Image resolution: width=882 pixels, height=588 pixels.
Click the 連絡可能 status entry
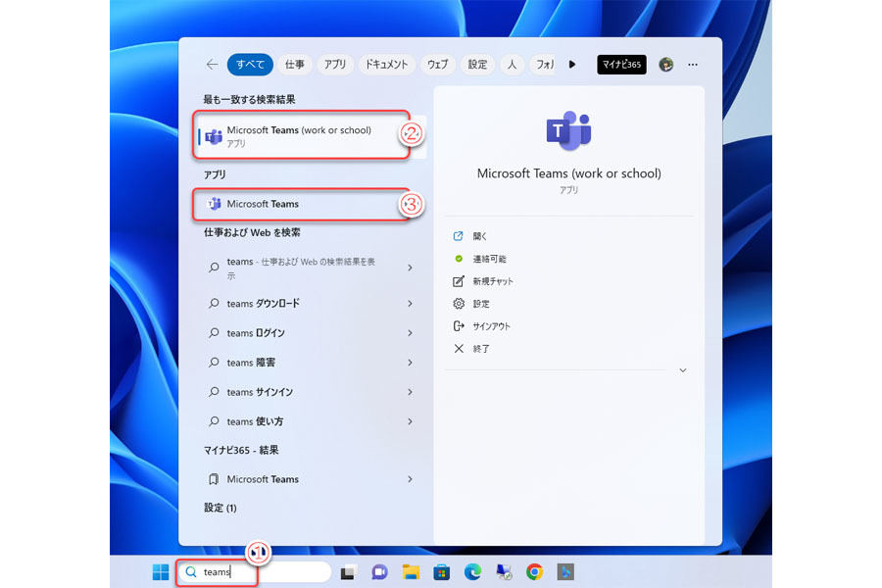tap(489, 259)
